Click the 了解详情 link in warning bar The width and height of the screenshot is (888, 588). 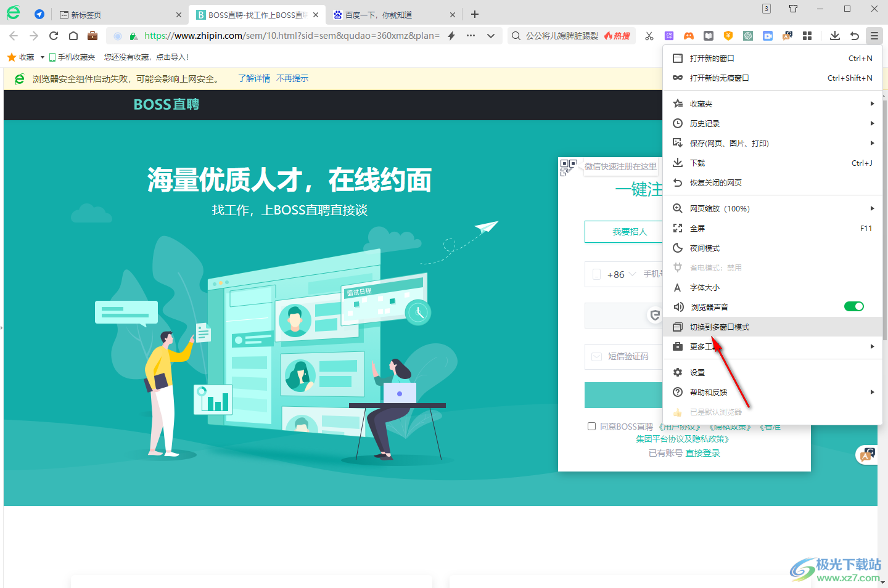point(254,78)
